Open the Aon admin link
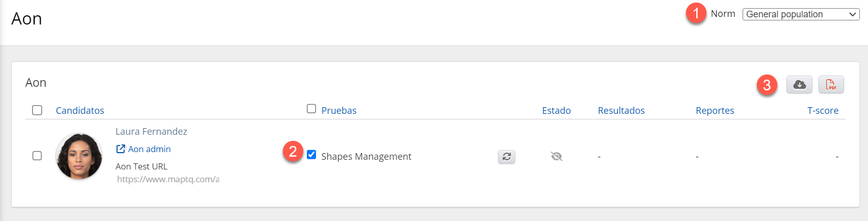868x221 pixels. [149, 149]
